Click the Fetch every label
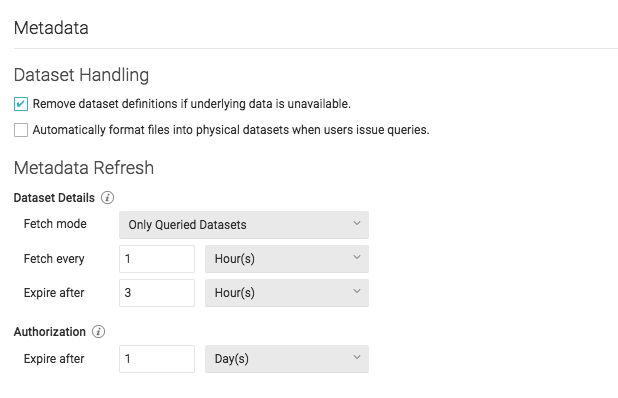This screenshot has width=618, height=398. tap(54, 259)
